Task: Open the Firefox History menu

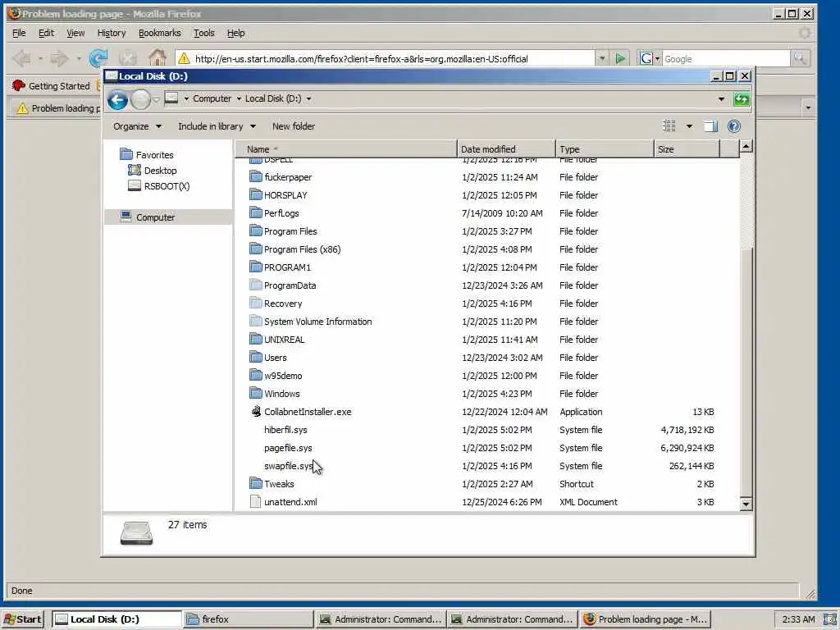Action: tap(112, 33)
